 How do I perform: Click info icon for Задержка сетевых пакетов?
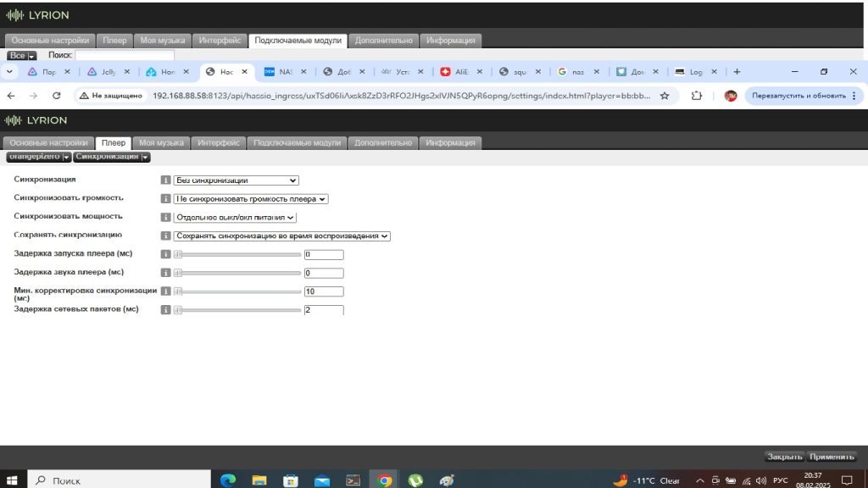pyautogui.click(x=166, y=310)
